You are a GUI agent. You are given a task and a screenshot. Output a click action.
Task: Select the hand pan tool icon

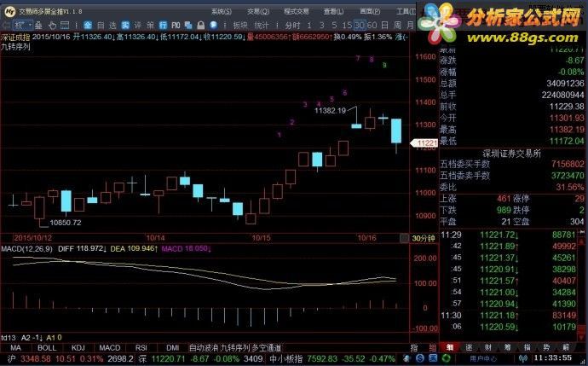(52, 26)
